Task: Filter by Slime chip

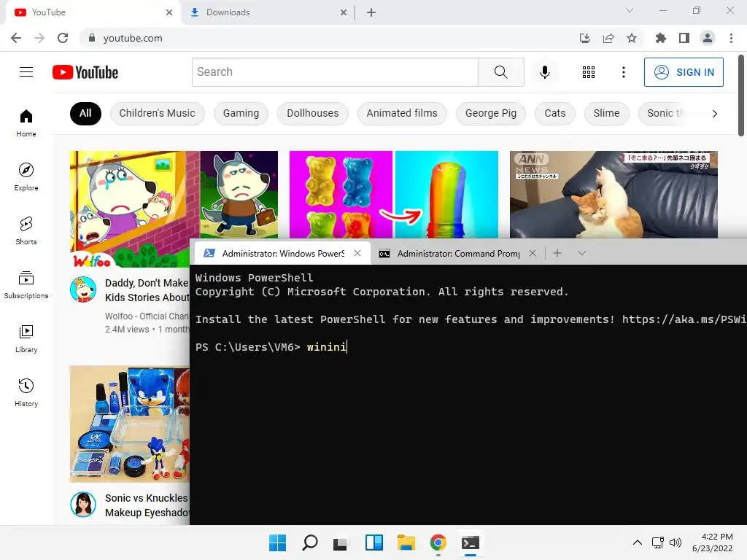Action: [606, 113]
